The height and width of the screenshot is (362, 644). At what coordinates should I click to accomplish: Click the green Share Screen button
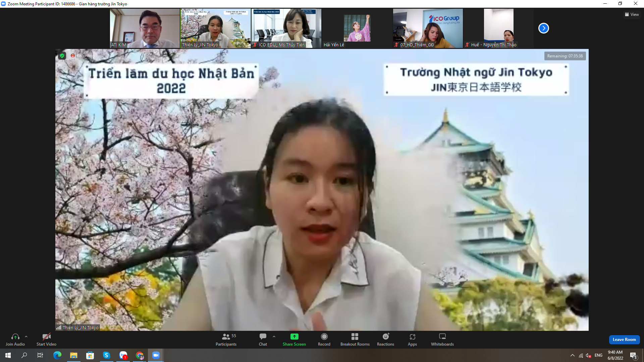(x=294, y=340)
